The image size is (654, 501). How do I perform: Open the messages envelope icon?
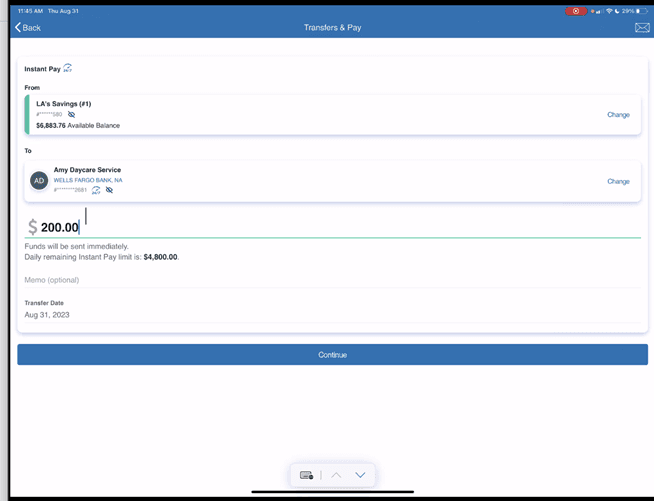pos(642,28)
